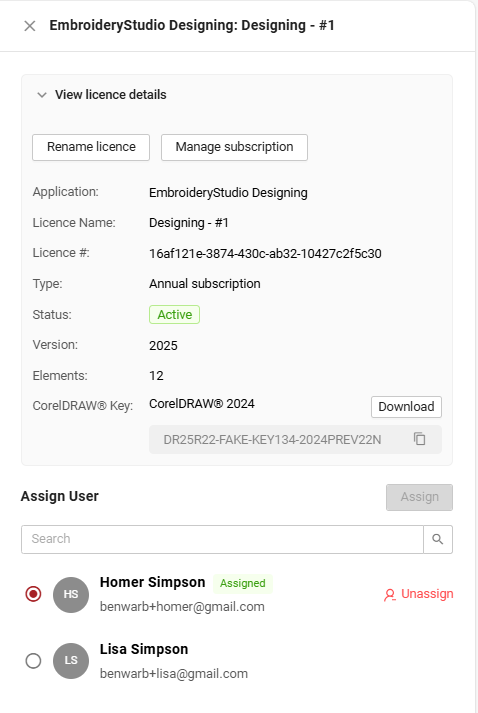Collapse View licence details chevron
The image size is (478, 713).
[x=42, y=95]
